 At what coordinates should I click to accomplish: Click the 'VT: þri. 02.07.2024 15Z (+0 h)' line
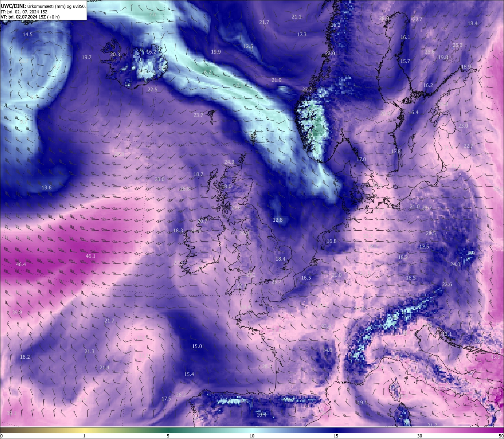coord(30,17)
